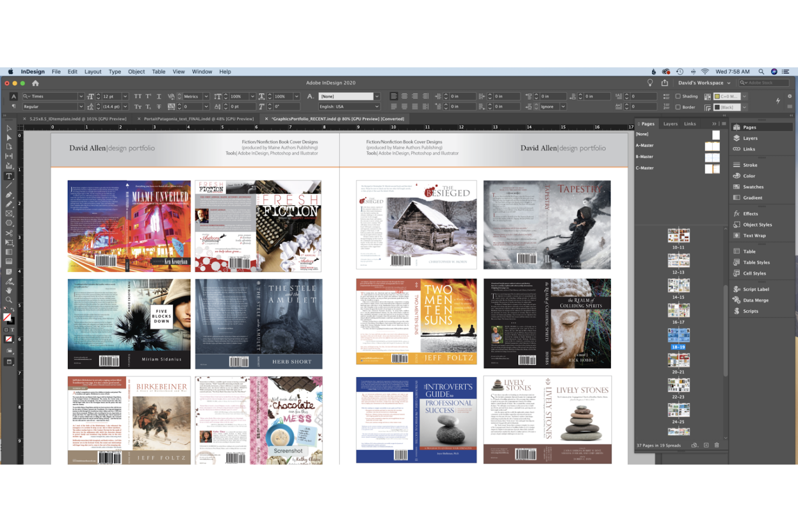798x532 pixels.
Task: Open the Stroke panel
Action: (750, 165)
